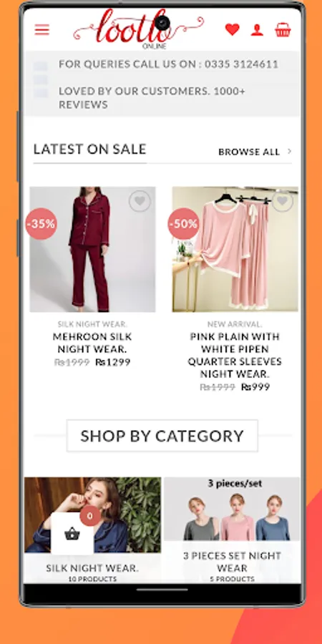Expand Browse All chevron arrow
This screenshot has height=644, width=322.
pyautogui.click(x=290, y=152)
